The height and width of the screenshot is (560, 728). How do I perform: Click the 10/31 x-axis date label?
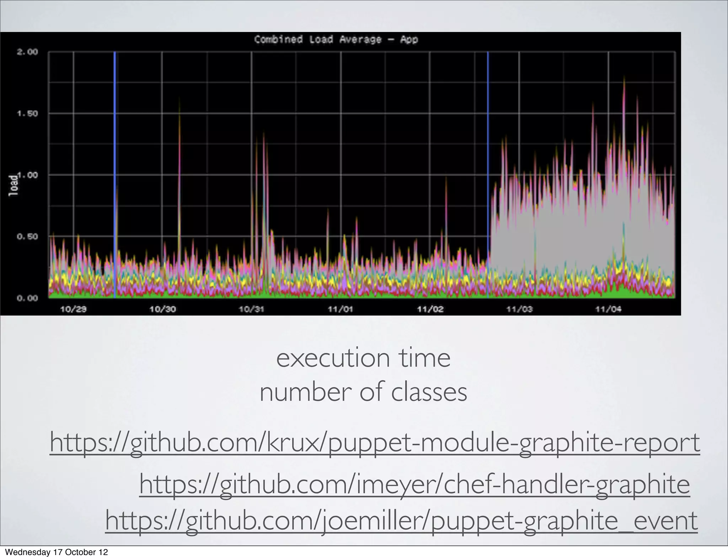pos(251,309)
